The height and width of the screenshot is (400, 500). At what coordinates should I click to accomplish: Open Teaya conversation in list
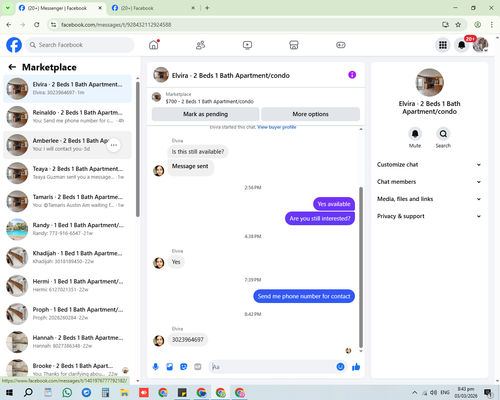click(x=67, y=173)
